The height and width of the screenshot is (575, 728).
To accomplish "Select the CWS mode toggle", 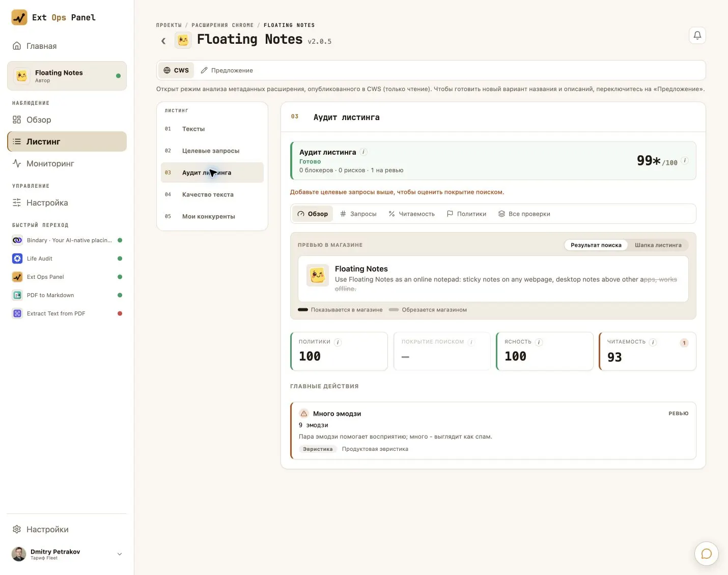I will 176,70.
